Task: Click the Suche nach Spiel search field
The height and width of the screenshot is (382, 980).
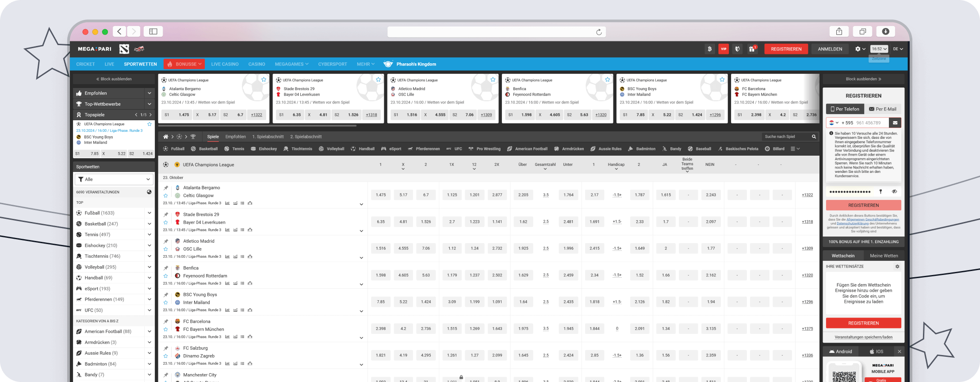Action: 786,137
